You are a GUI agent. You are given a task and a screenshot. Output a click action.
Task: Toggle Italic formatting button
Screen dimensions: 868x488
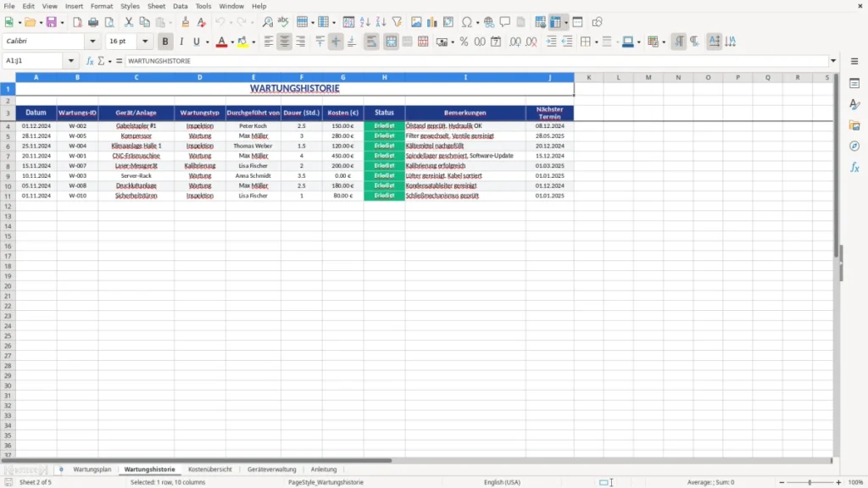(181, 42)
